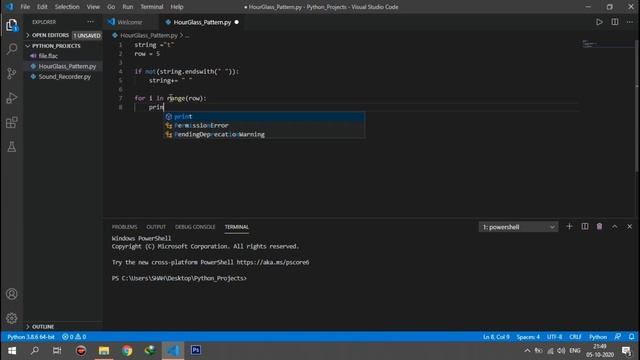This screenshot has height=360, width=640.
Task: Select the Terminal panel tab
Action: [236, 227]
